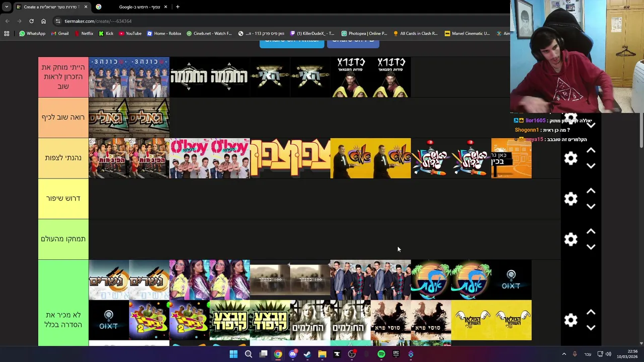Move לא מכיר את הסדרה tier up with arrow
Screen dimensions: 644x362
(x=591, y=313)
